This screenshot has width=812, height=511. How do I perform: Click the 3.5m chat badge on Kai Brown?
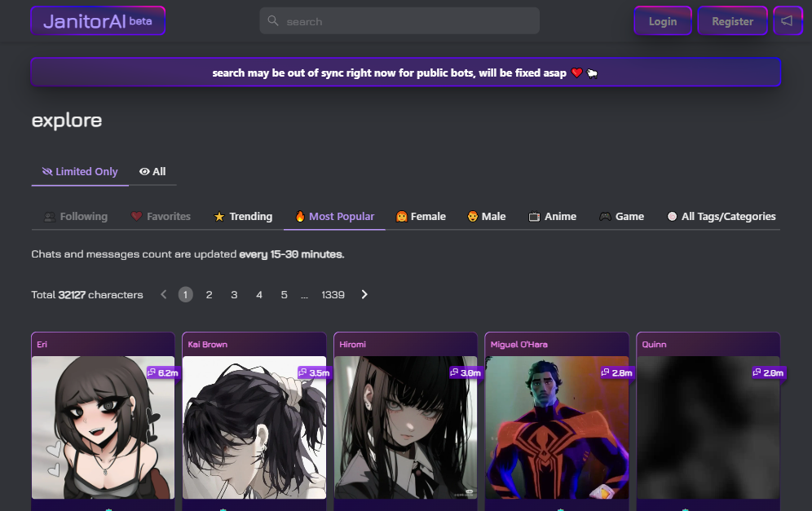click(315, 372)
